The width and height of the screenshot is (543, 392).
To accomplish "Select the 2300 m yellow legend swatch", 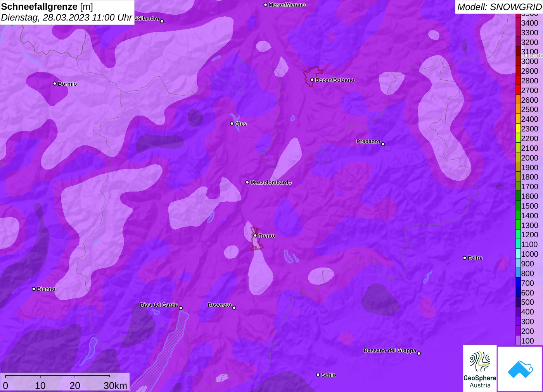I will 518,129.
